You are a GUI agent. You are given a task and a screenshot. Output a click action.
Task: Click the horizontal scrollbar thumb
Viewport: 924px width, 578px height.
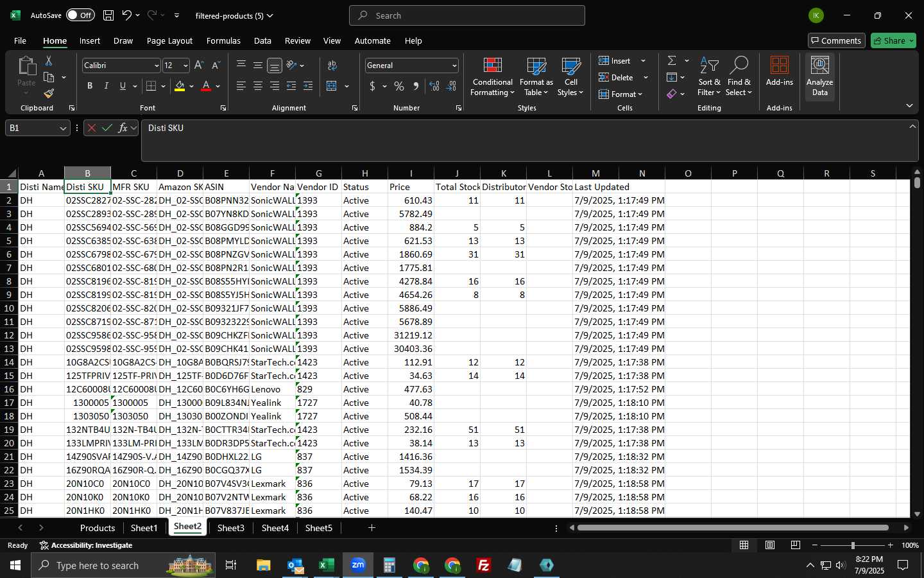733,528
